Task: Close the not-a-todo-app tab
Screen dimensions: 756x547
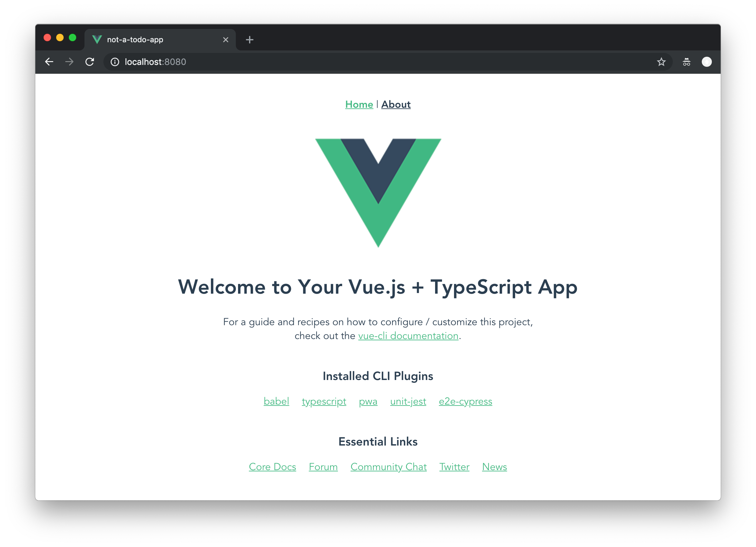Action: [226, 40]
